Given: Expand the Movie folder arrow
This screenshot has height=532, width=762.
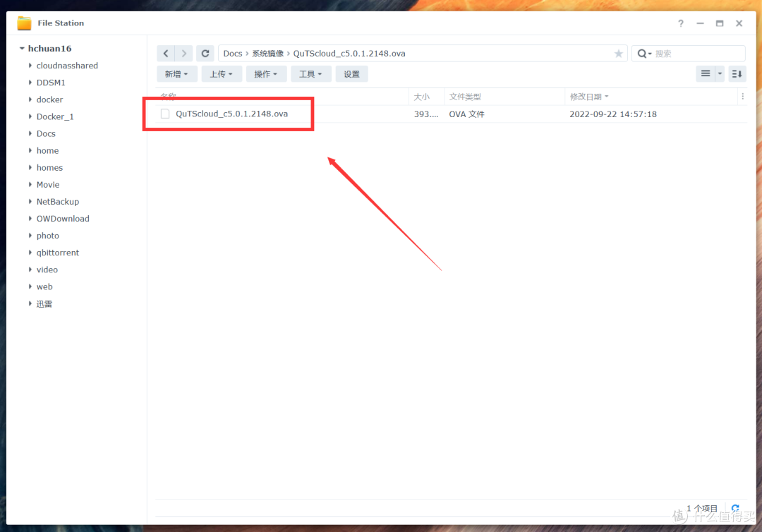Looking at the screenshot, I should 30,184.
